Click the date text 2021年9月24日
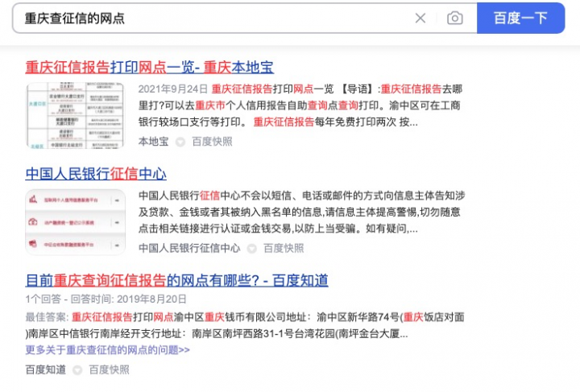Image resolution: width=580 pixels, height=392 pixels. (172, 89)
